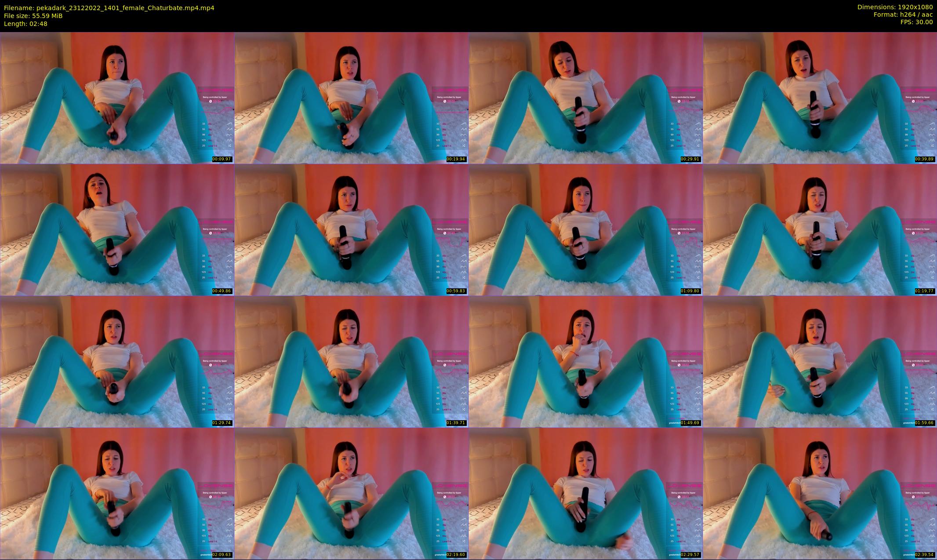The image size is (937, 560).
Task: Click the Dimensions 1920x1080 text
Action: [x=895, y=7]
